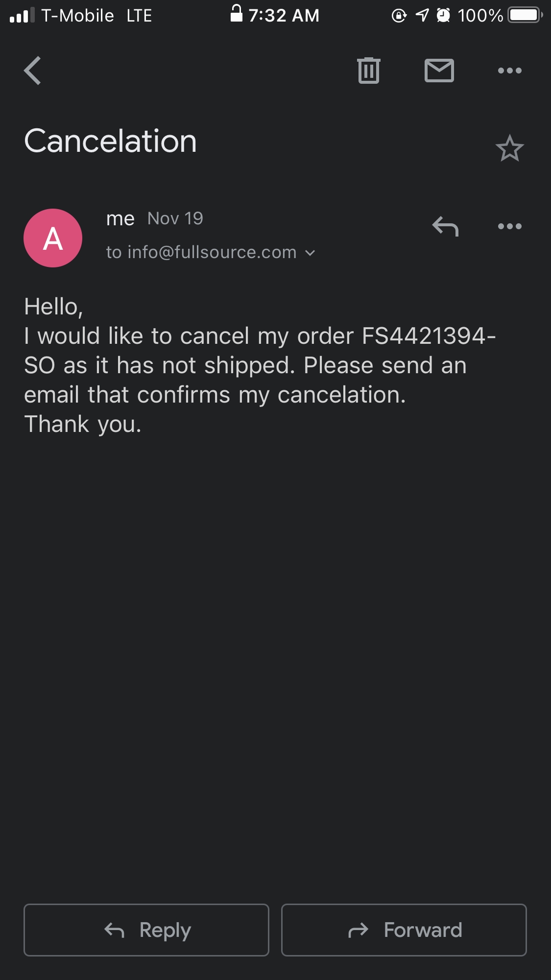551x980 pixels.
Task: Tap the email body text
Action: tap(245, 365)
